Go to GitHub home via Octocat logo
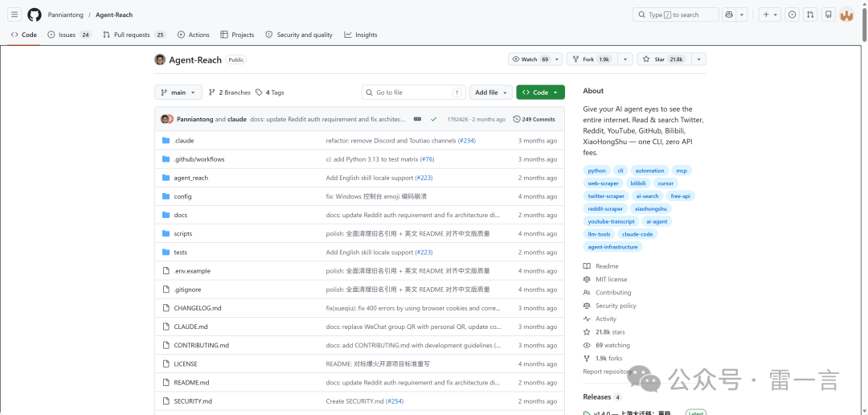This screenshot has width=868, height=415. [x=35, y=15]
